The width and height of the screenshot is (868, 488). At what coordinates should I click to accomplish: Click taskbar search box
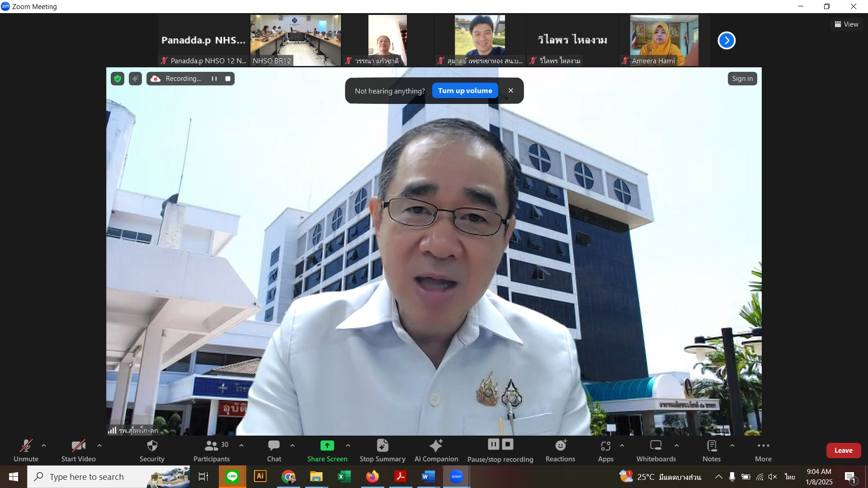(108, 477)
